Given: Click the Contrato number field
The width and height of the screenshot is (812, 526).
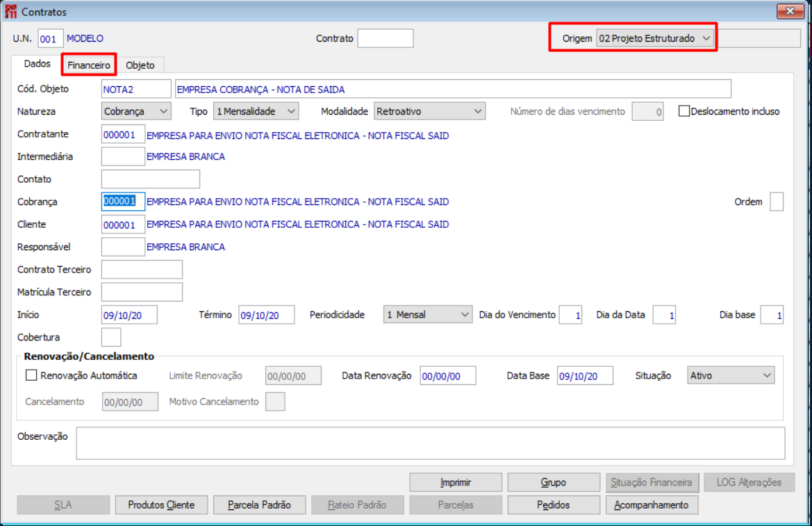Looking at the screenshot, I should (x=386, y=38).
